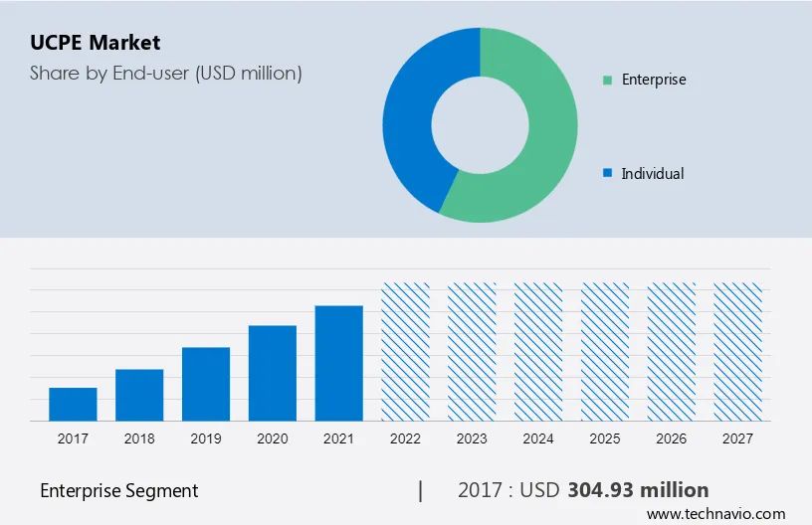
Task: Click the 2025 hatched forecast bar
Action: pyautogui.click(x=605, y=352)
